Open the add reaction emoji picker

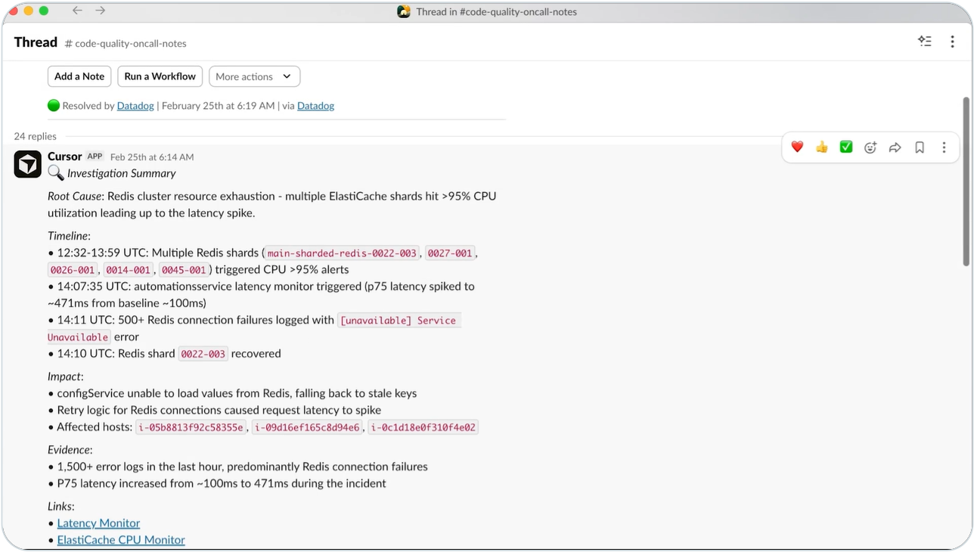870,147
